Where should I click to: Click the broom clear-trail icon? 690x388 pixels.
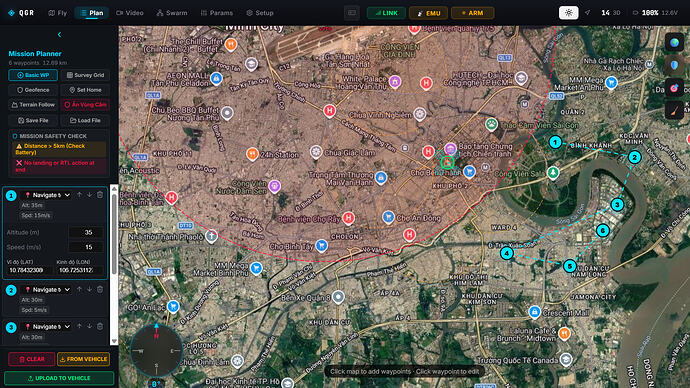point(674,111)
